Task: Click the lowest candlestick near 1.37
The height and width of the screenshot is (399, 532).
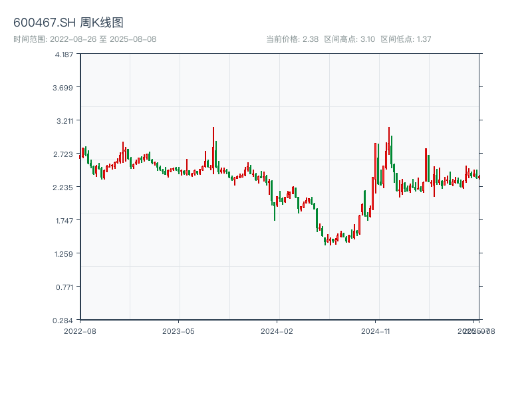Action: [x=330, y=242]
